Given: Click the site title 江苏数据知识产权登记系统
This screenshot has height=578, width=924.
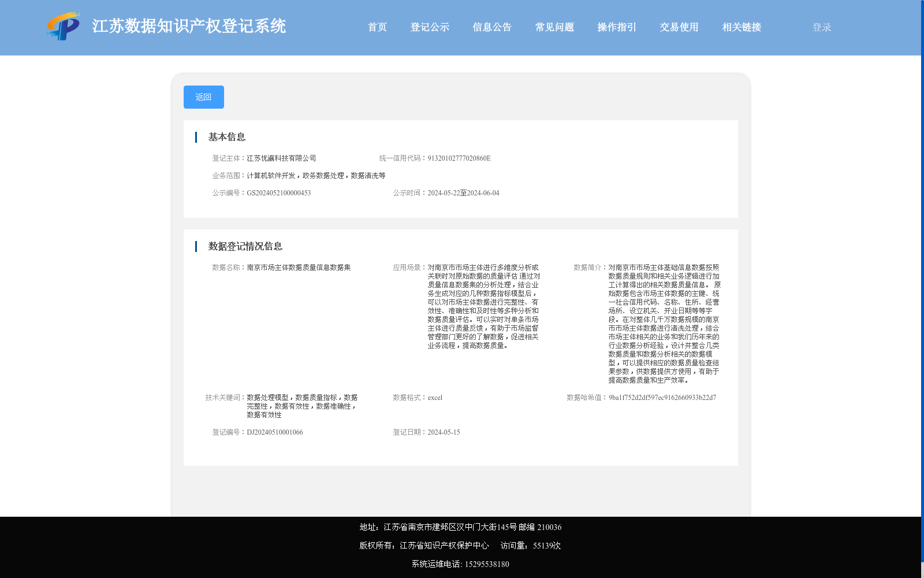Looking at the screenshot, I should coord(189,26).
